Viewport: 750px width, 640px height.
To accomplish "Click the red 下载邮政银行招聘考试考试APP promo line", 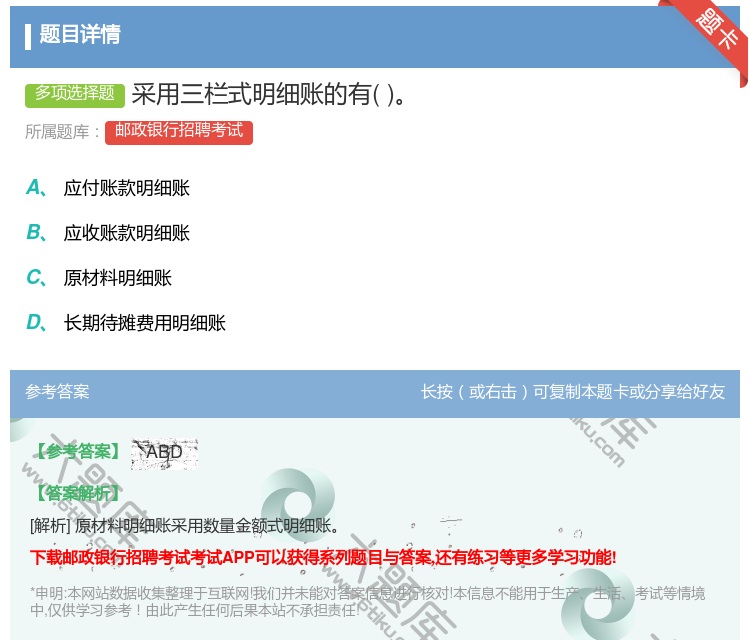I will click(x=323, y=558).
